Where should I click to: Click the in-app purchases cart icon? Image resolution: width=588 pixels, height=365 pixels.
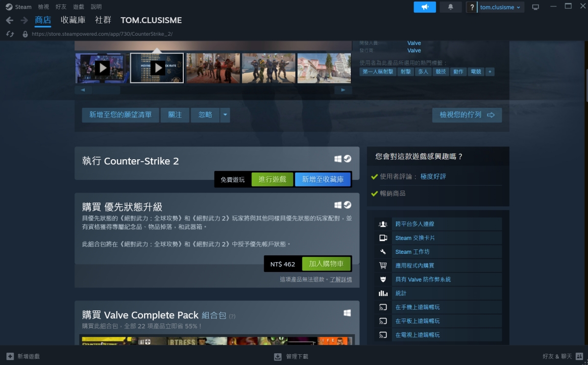click(383, 266)
